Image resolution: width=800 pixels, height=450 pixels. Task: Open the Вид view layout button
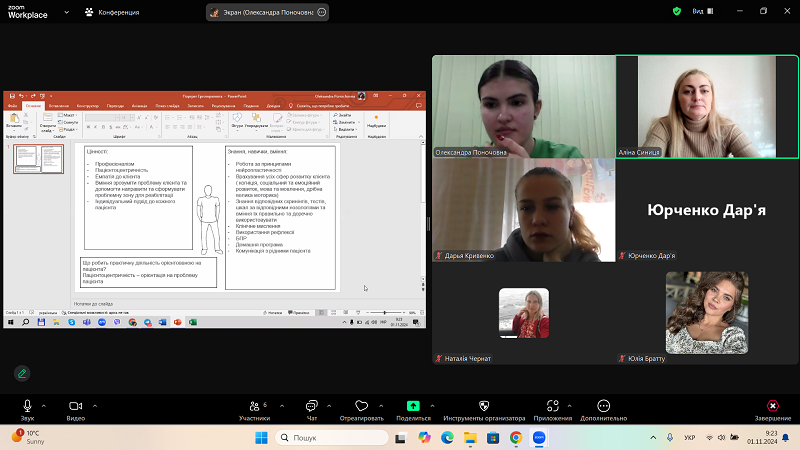coord(703,11)
